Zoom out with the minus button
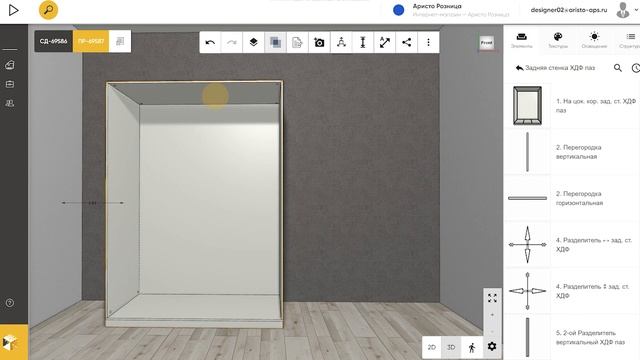The width and height of the screenshot is (640, 360). [x=492, y=330]
